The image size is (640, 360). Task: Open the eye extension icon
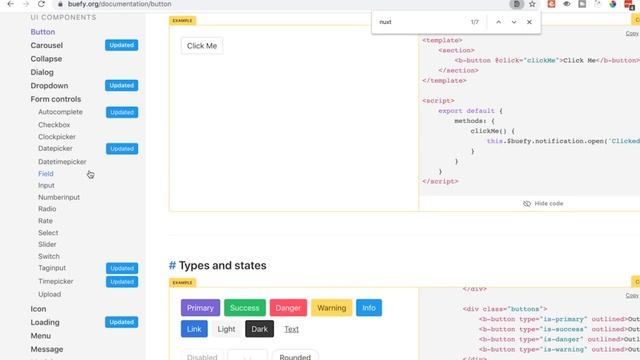(567, 4)
